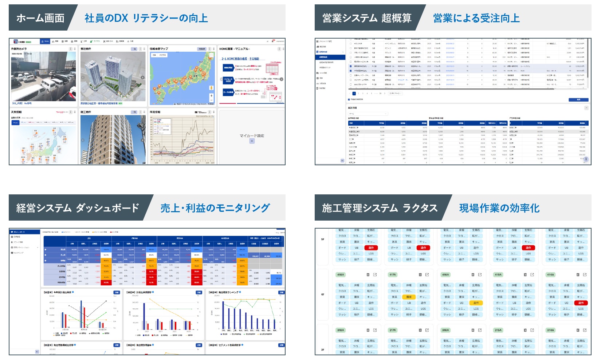Toggle the checkbox below the pagination
This screenshot has height=364, width=601.
pos(349,99)
